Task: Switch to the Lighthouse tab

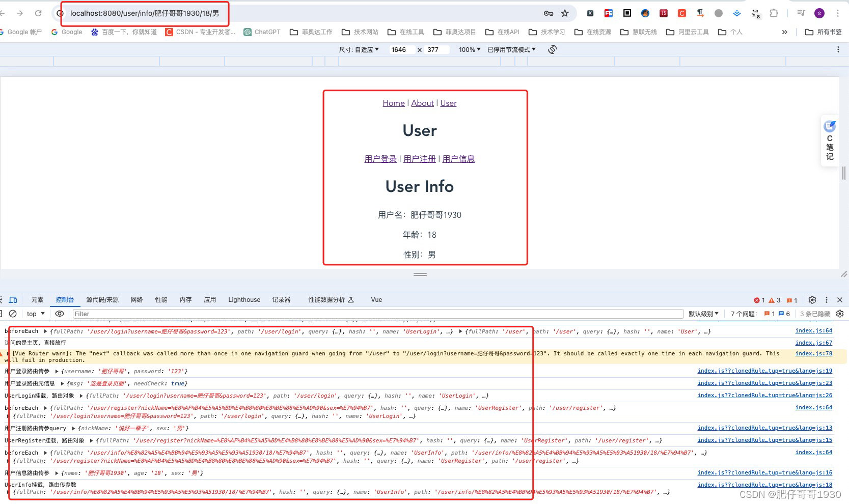Action: (x=244, y=300)
